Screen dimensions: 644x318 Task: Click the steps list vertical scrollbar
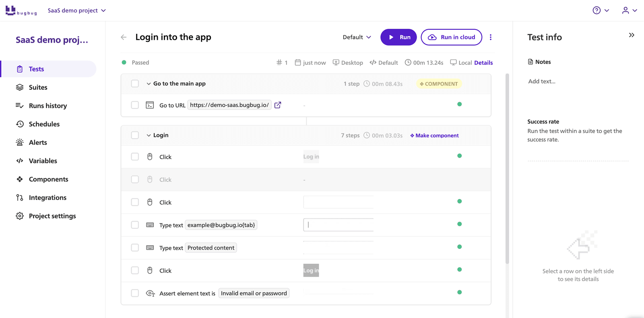507,168
